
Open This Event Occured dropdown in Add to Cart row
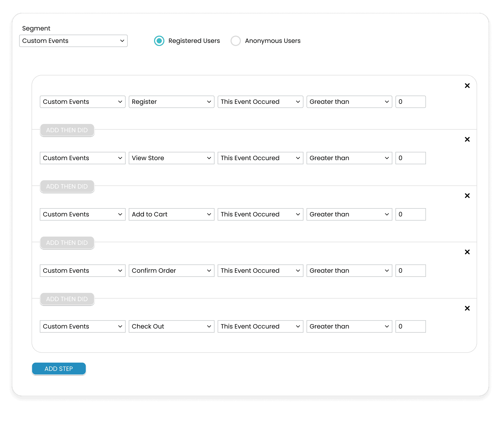pos(260,214)
